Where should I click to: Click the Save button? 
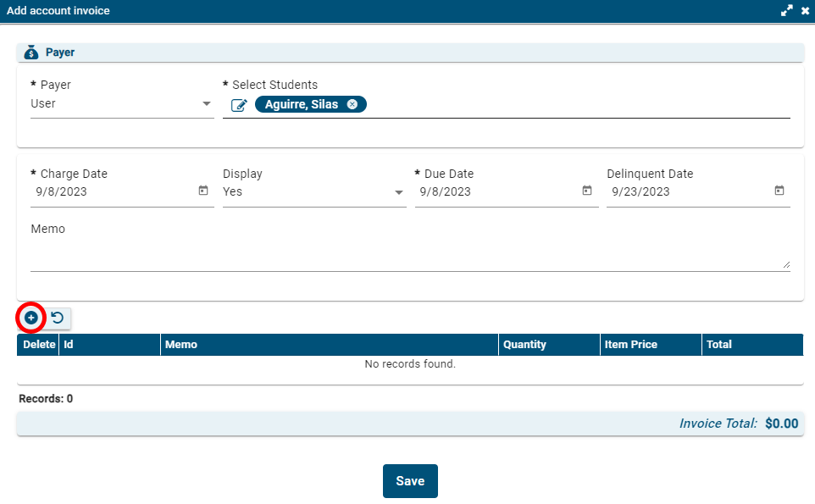(x=410, y=481)
